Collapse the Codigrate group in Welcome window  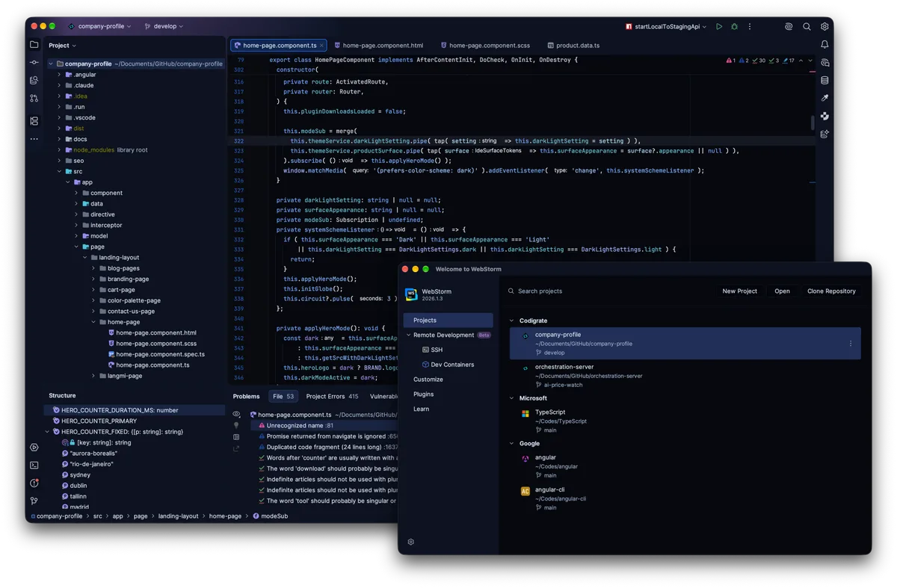[x=512, y=321]
